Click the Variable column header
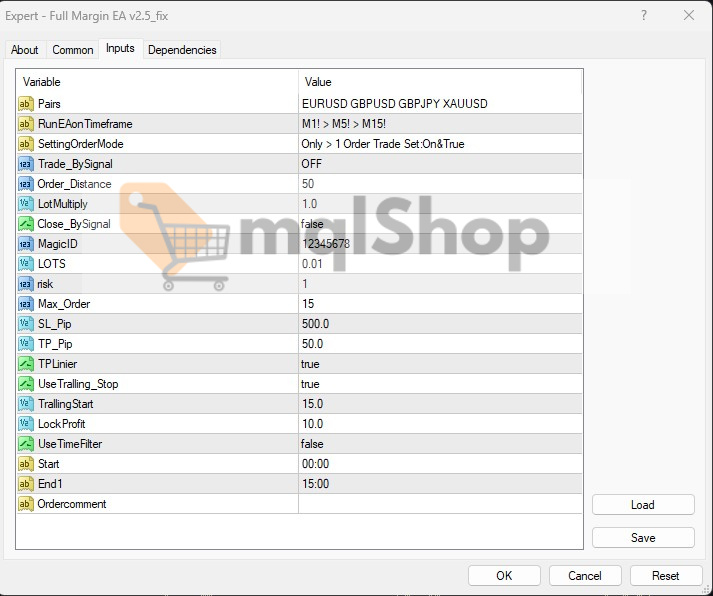 [157, 82]
